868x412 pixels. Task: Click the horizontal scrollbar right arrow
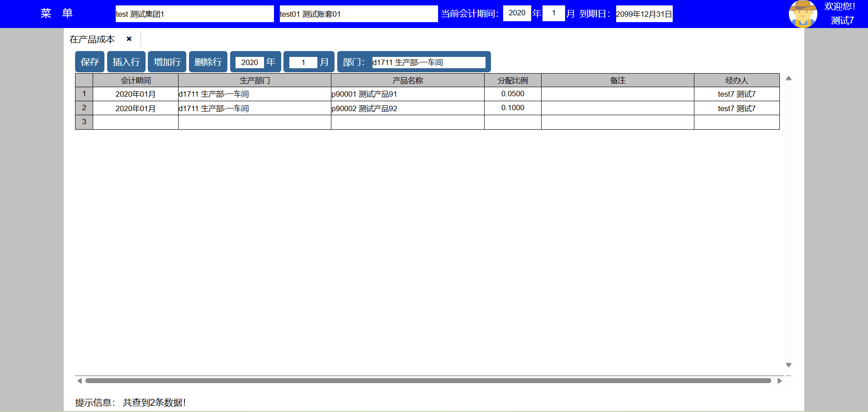(779, 381)
